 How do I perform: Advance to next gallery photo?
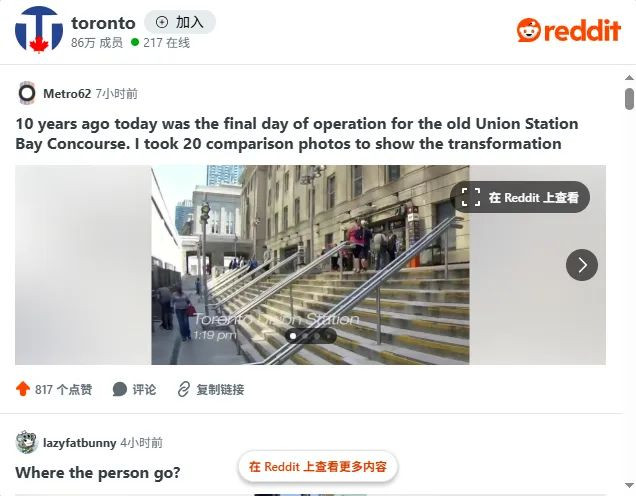coord(582,265)
